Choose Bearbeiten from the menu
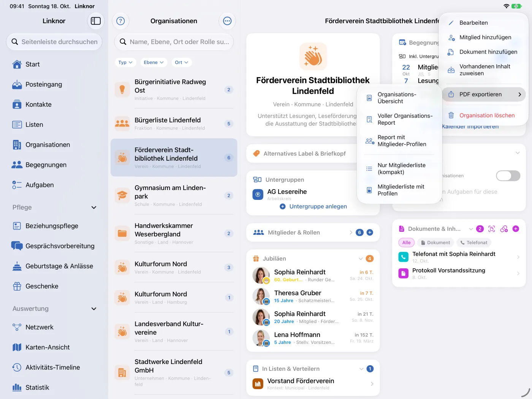 pos(483,23)
